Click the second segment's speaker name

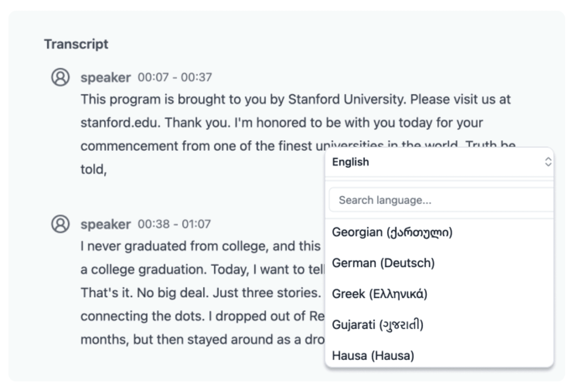(106, 224)
